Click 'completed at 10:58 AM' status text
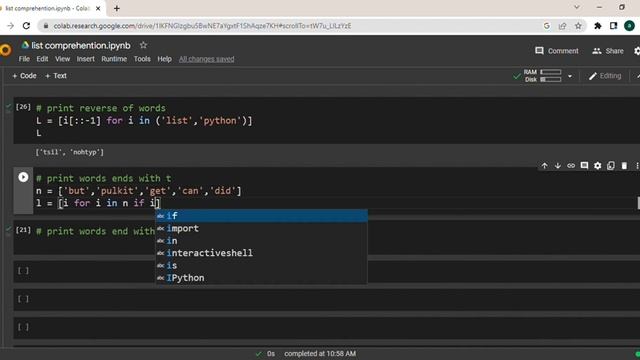640x360 pixels. (x=320, y=354)
